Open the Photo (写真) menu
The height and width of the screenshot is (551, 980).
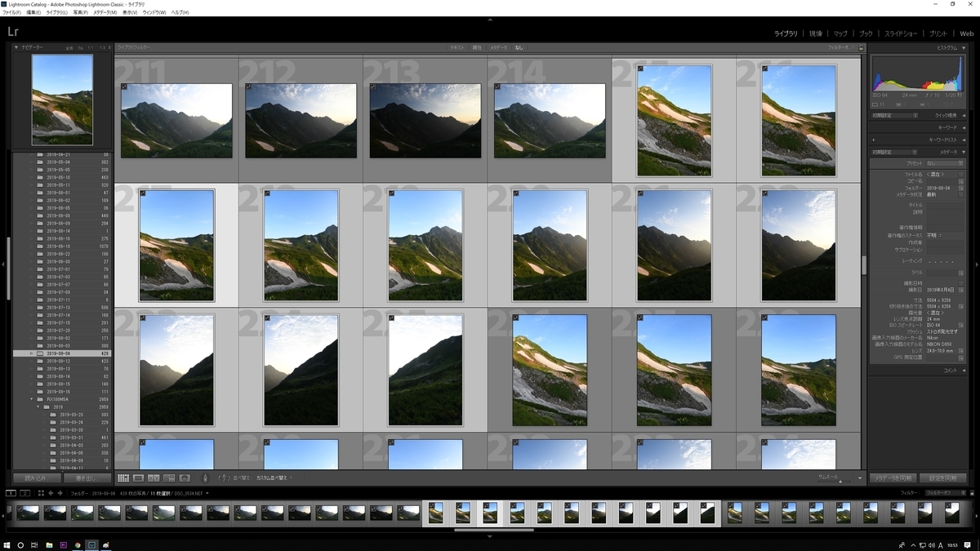click(80, 13)
